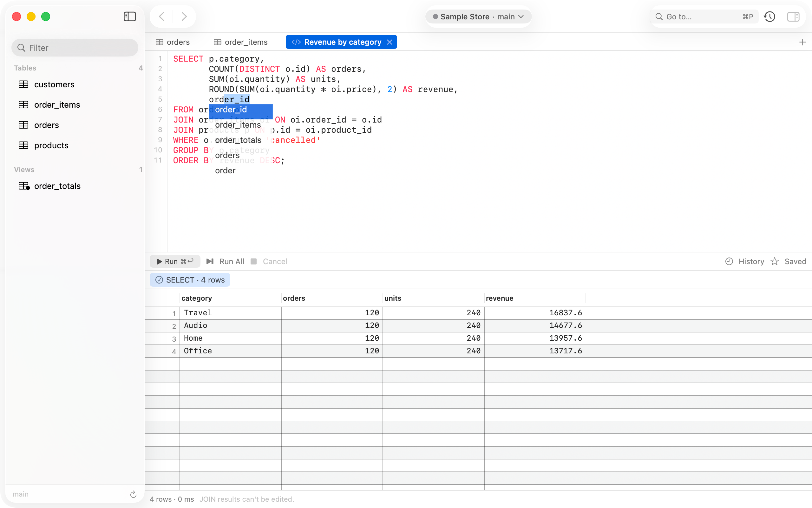
Task: Click the products table icon
Action: pos(23,145)
